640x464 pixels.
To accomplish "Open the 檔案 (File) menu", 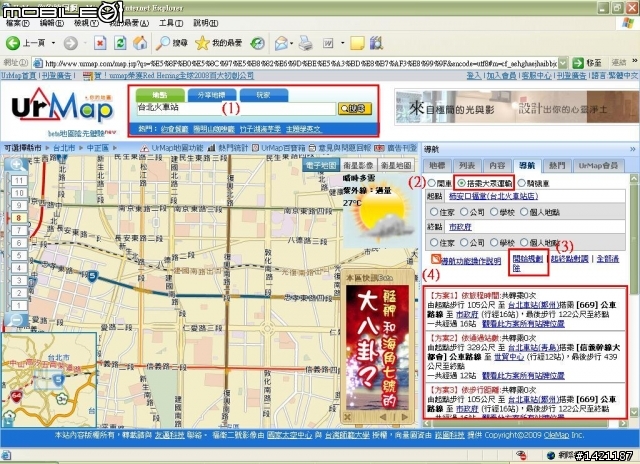I will click(18, 23).
